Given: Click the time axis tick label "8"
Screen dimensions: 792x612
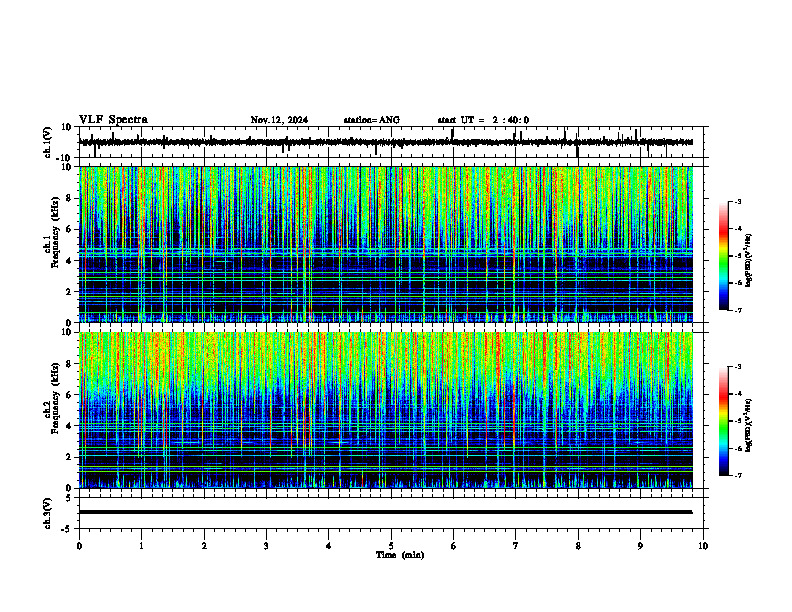Looking at the screenshot, I should [578, 546].
